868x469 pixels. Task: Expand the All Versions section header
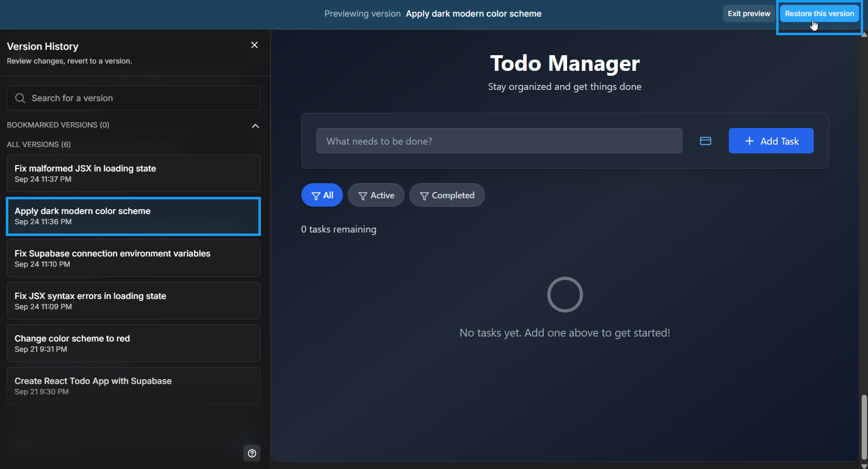39,144
